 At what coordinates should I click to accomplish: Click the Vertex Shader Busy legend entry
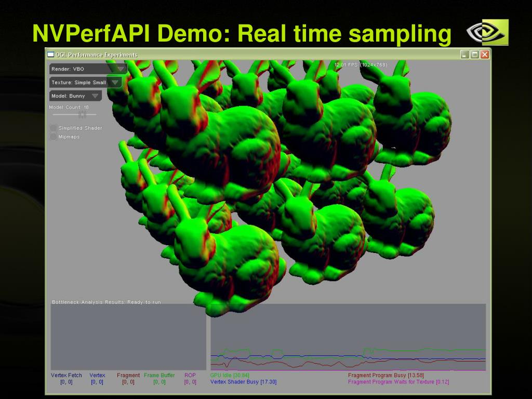pos(243,382)
